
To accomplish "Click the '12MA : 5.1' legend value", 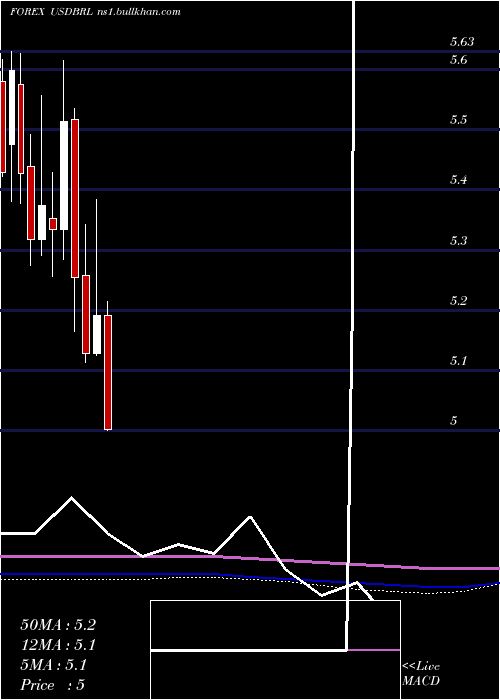I will pyautogui.click(x=58, y=645).
